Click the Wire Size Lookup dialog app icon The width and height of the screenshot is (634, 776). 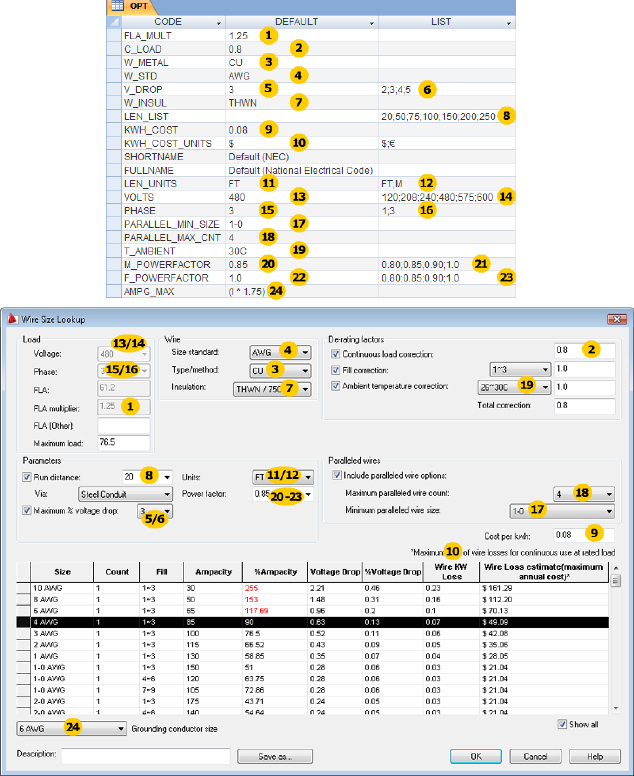click(x=12, y=319)
